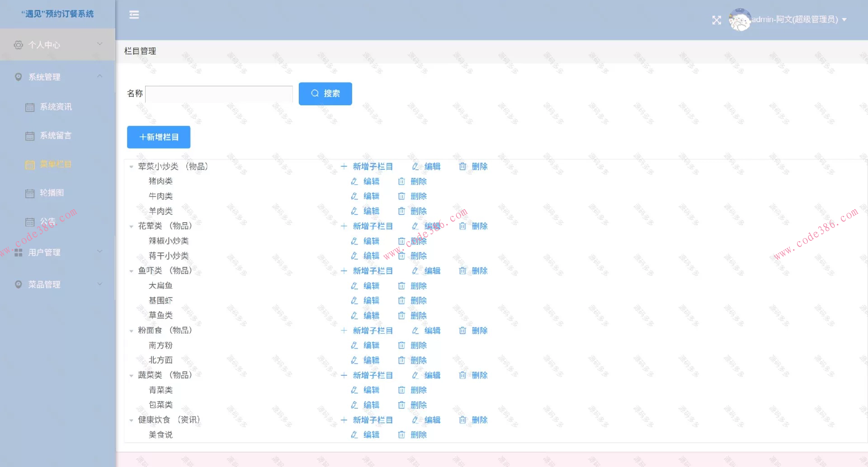Click trash icon for 大扁鱼
The width and height of the screenshot is (868, 467).
pos(401,286)
